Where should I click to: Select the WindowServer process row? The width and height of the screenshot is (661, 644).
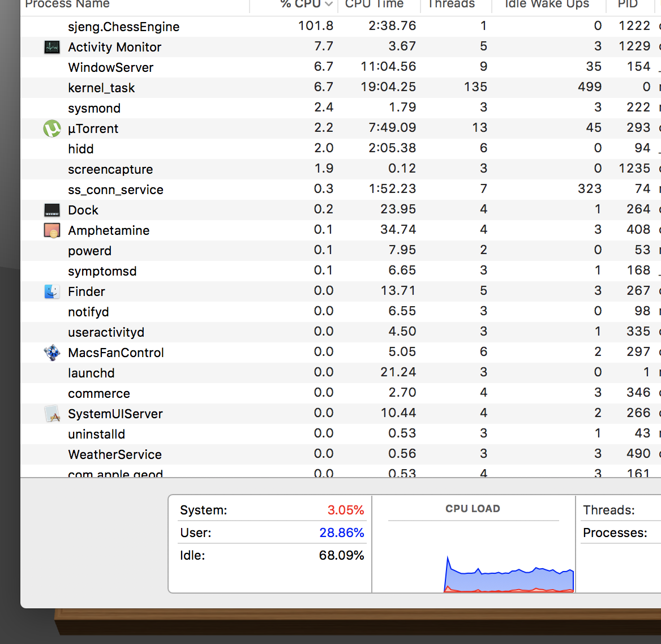341,67
